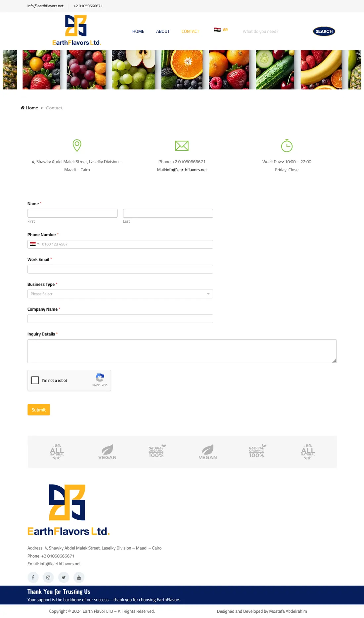Click the SEARCH button
The image size is (364, 618).
[x=324, y=31]
